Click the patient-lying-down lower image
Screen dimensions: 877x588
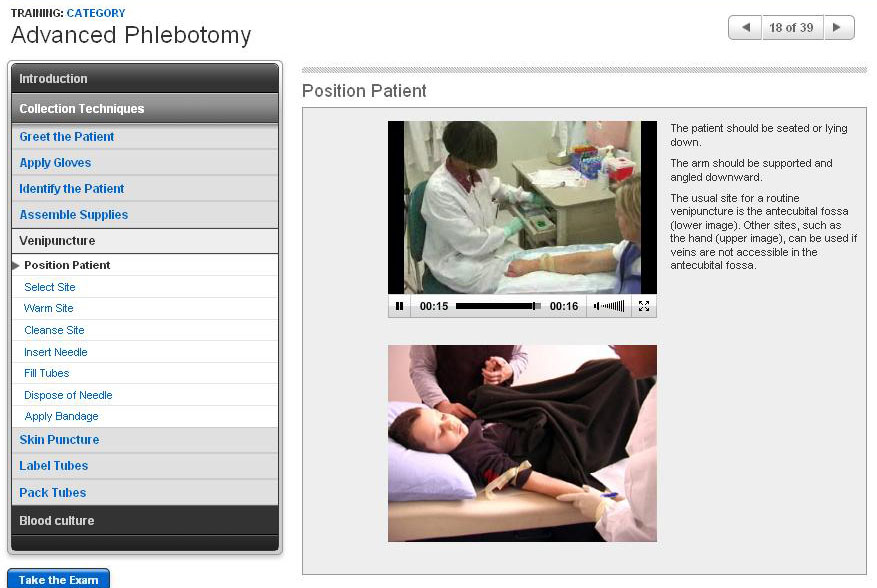522,443
